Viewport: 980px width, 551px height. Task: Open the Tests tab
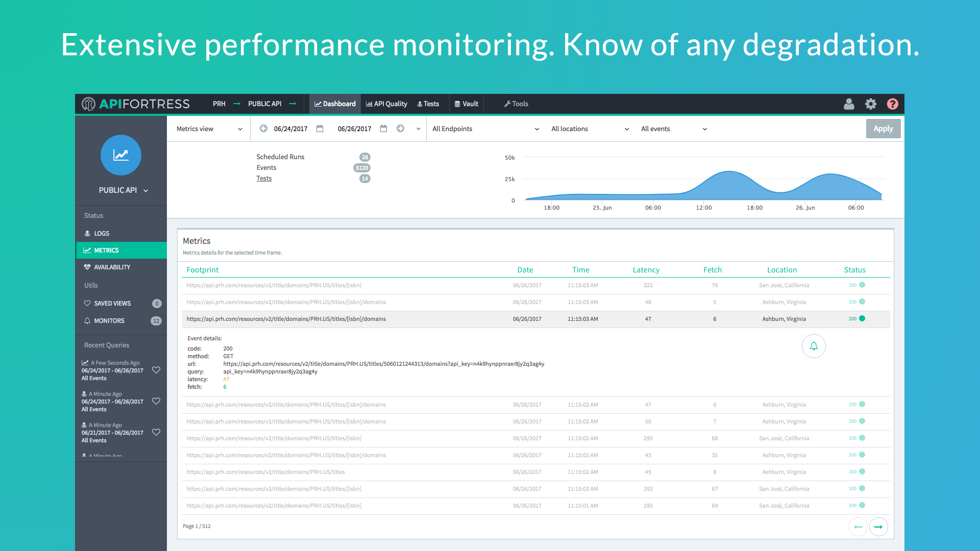point(428,104)
